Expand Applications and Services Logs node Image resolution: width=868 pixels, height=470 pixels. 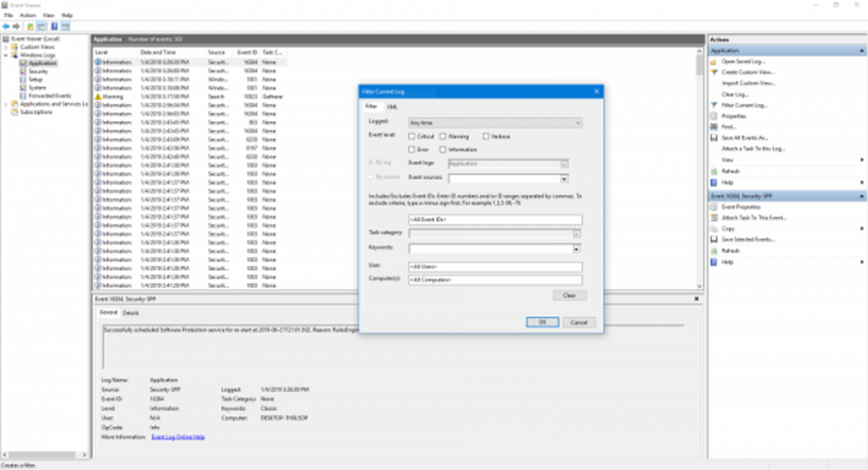(x=6, y=103)
